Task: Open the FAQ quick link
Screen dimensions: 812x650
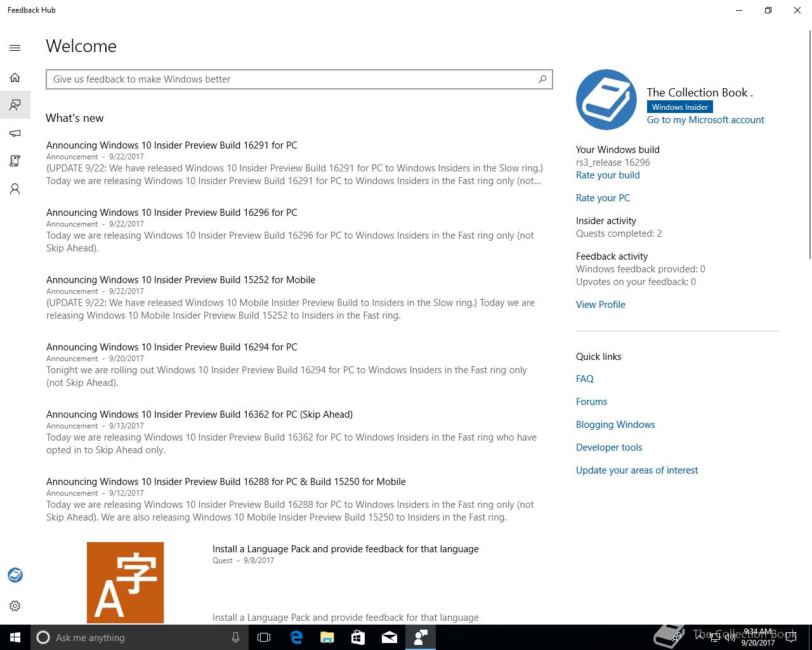Action: [585, 379]
